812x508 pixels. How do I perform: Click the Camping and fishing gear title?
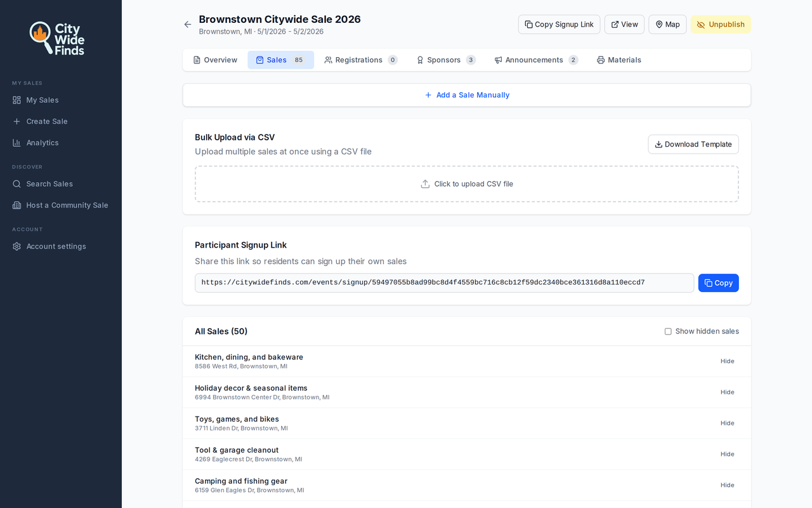[x=241, y=481]
